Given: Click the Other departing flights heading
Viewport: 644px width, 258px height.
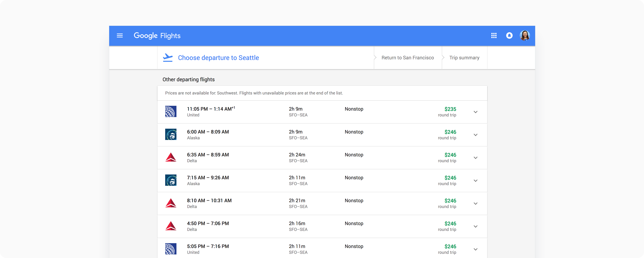Looking at the screenshot, I should point(189,79).
